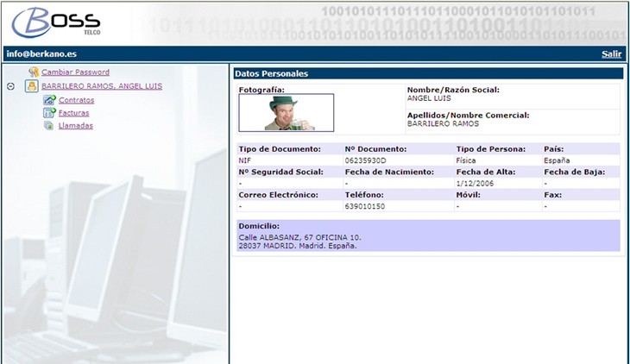Go to the Facturas section
Viewport: 630px width, 364px height.
74,113
